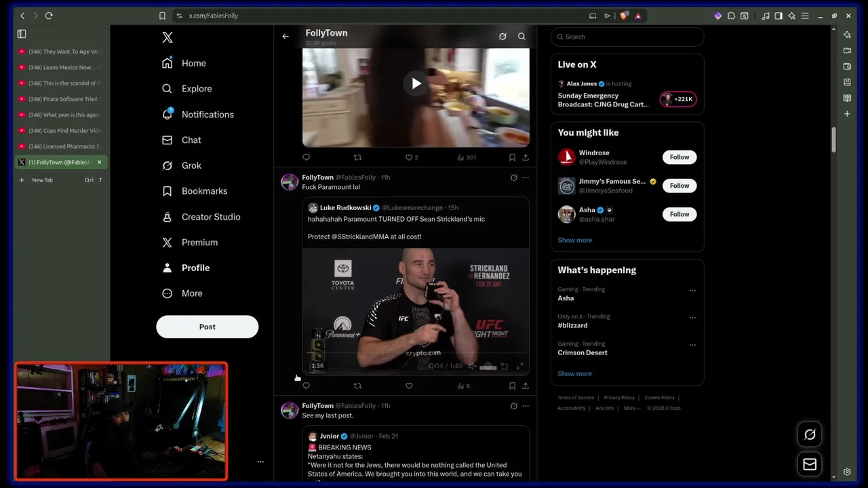Open more options on 'See my last post' post
Viewport: 868px width, 488px height.
pyautogui.click(x=526, y=406)
